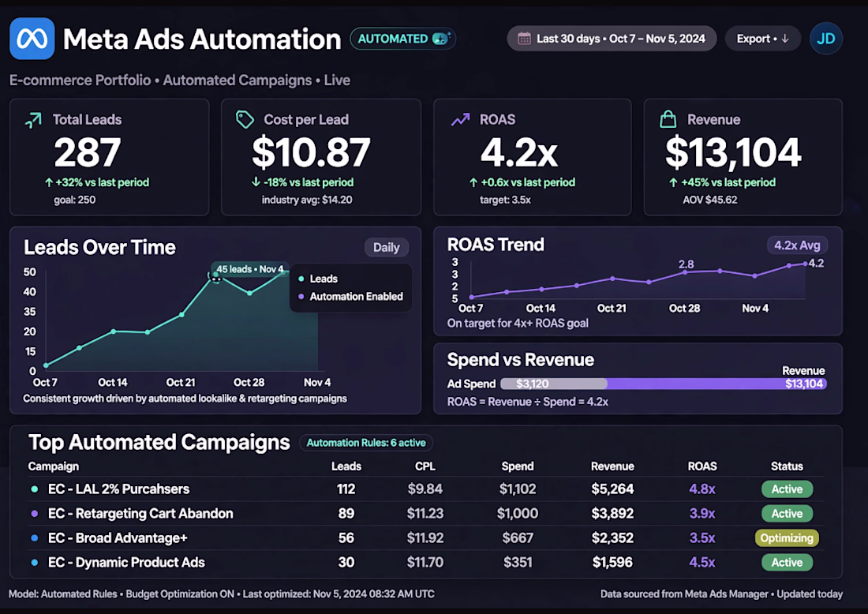This screenshot has width=868, height=614.
Task: Click the Ad Spend $3,120 bar segment
Action: (x=554, y=384)
